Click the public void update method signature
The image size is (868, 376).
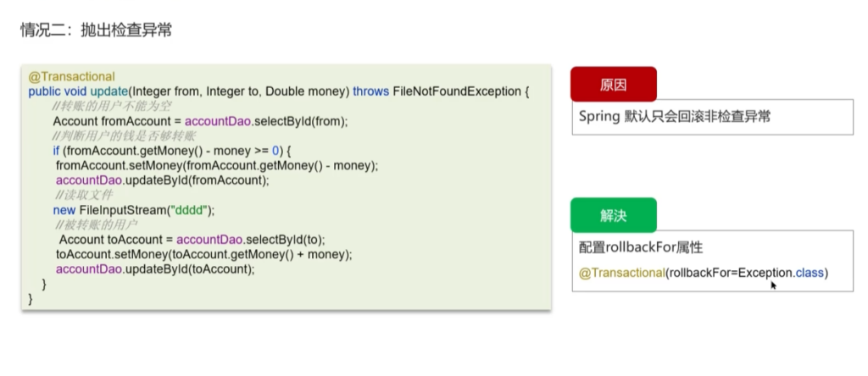[278, 91]
